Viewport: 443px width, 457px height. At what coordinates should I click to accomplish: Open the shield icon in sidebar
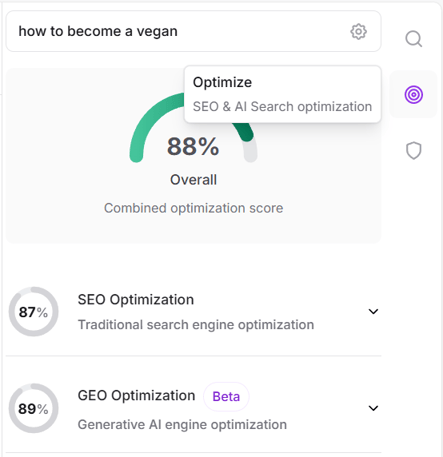tap(414, 151)
